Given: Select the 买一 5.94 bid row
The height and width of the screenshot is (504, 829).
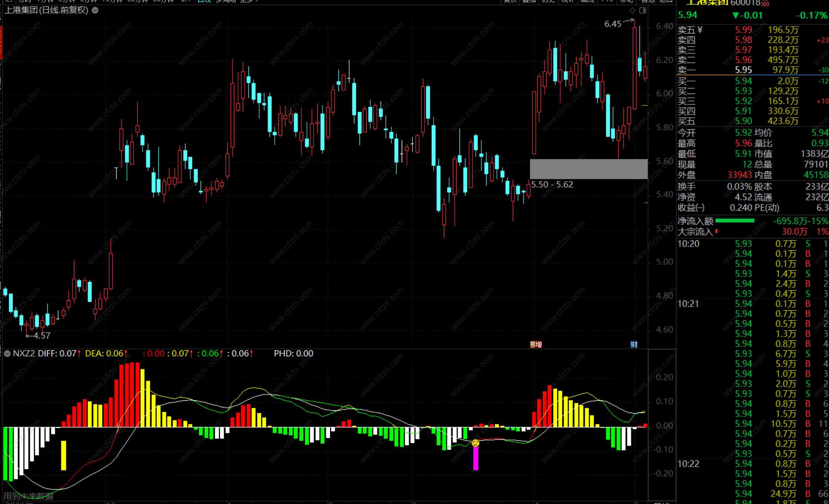Looking at the screenshot, I should tap(743, 81).
